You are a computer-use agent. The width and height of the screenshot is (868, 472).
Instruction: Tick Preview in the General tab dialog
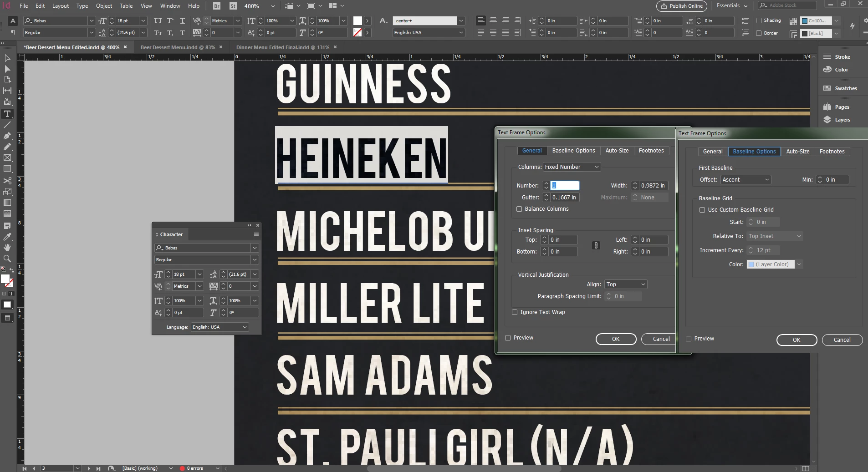tap(508, 338)
